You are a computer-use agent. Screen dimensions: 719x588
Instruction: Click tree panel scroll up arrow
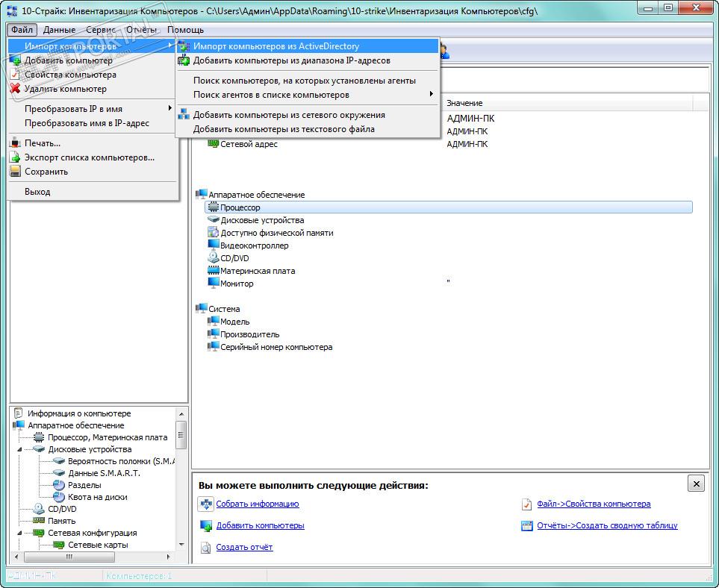coord(181,414)
